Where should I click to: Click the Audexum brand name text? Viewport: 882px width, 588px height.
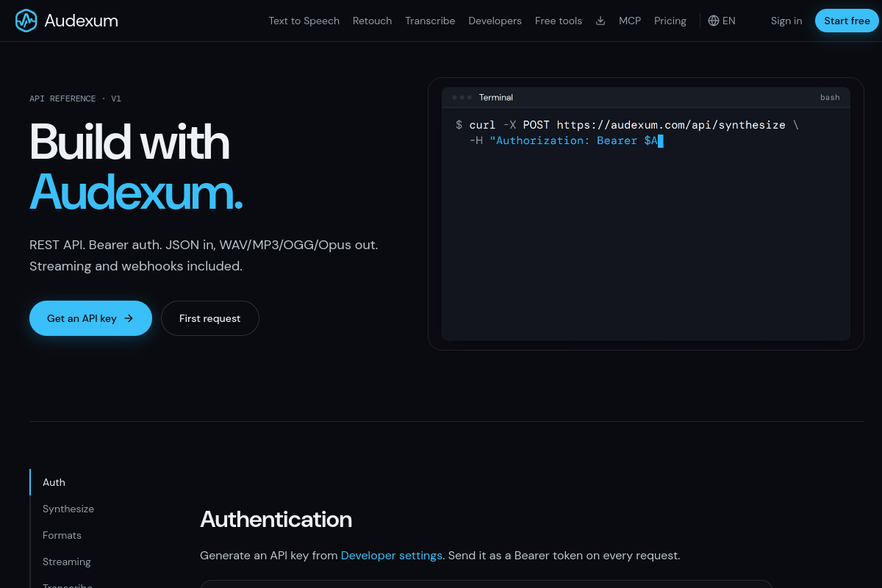81,21
